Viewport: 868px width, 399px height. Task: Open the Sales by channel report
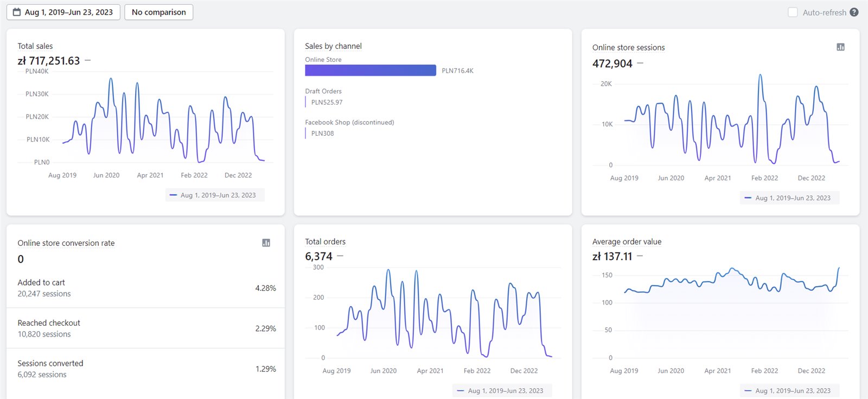[x=333, y=46]
